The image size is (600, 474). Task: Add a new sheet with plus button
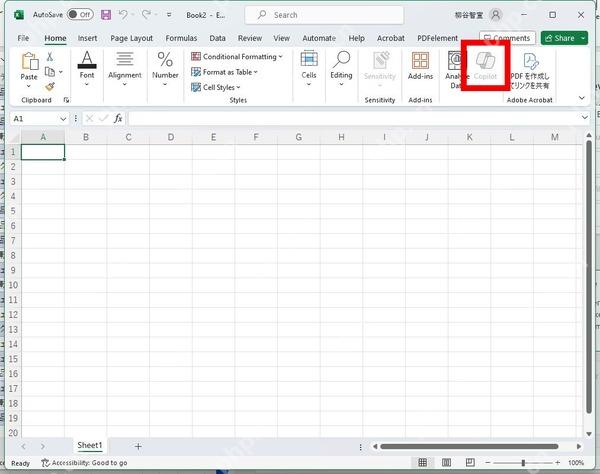(138, 446)
